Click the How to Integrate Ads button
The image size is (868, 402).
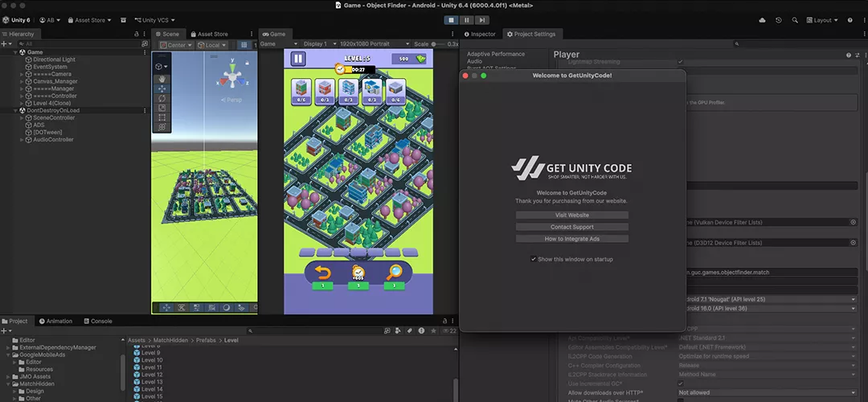pyautogui.click(x=571, y=239)
